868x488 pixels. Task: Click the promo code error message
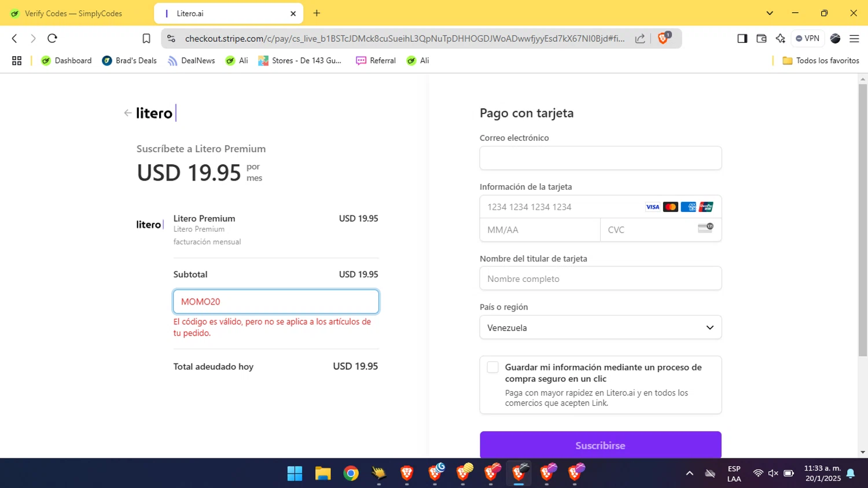(272, 327)
